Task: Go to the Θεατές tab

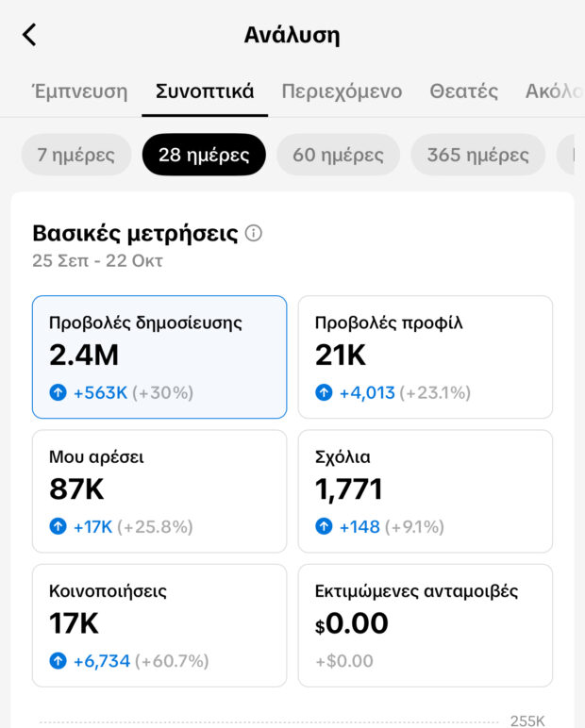Action: (463, 91)
